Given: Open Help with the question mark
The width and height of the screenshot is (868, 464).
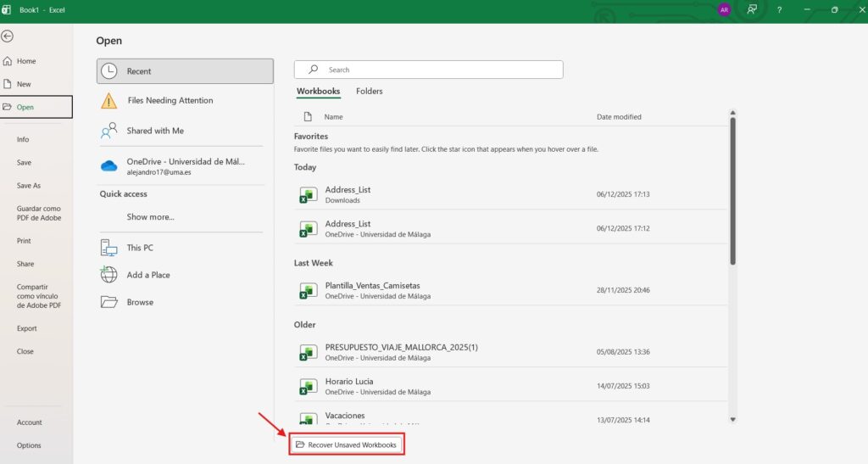Looking at the screenshot, I should 779,10.
